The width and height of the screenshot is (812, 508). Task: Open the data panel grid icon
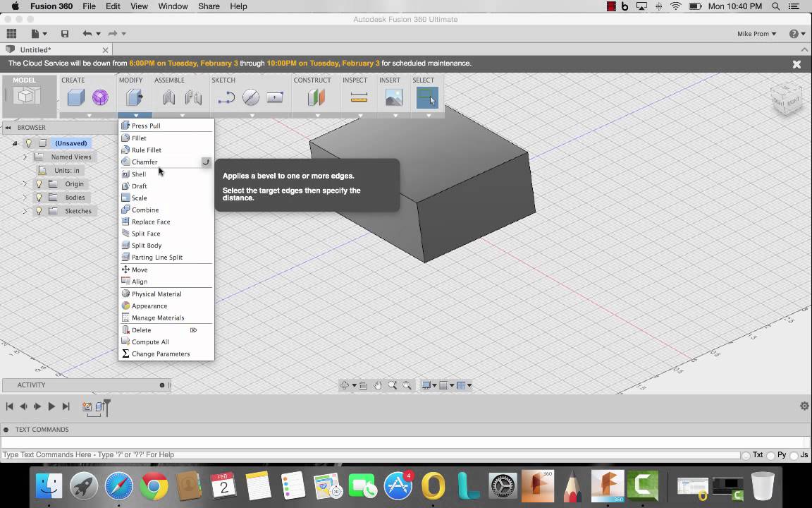tap(11, 34)
